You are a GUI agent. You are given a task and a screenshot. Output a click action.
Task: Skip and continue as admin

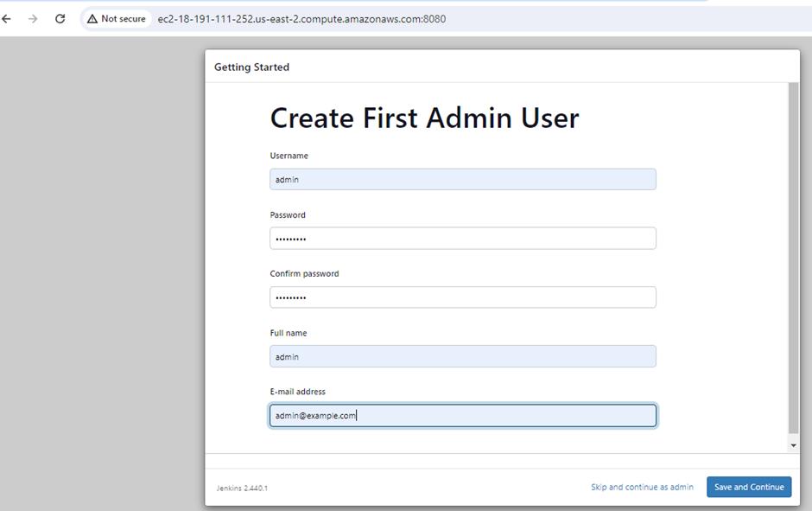tap(642, 487)
